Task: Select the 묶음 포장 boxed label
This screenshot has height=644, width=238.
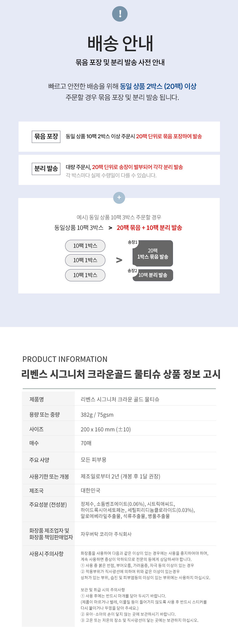Action: coord(46,136)
